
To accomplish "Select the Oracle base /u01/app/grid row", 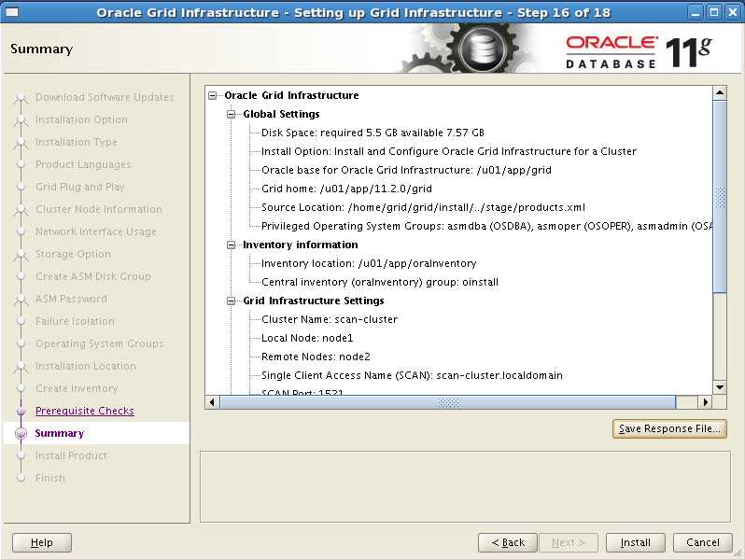I will coord(406,170).
